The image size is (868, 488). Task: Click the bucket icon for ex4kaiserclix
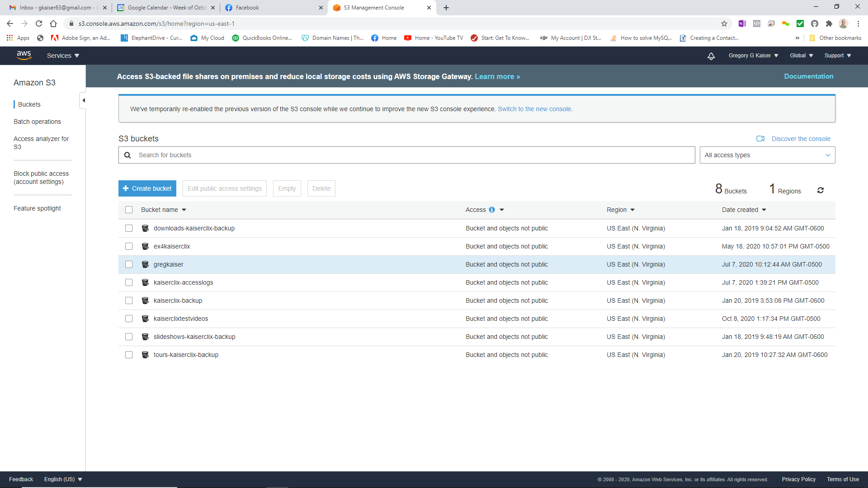[x=145, y=246]
